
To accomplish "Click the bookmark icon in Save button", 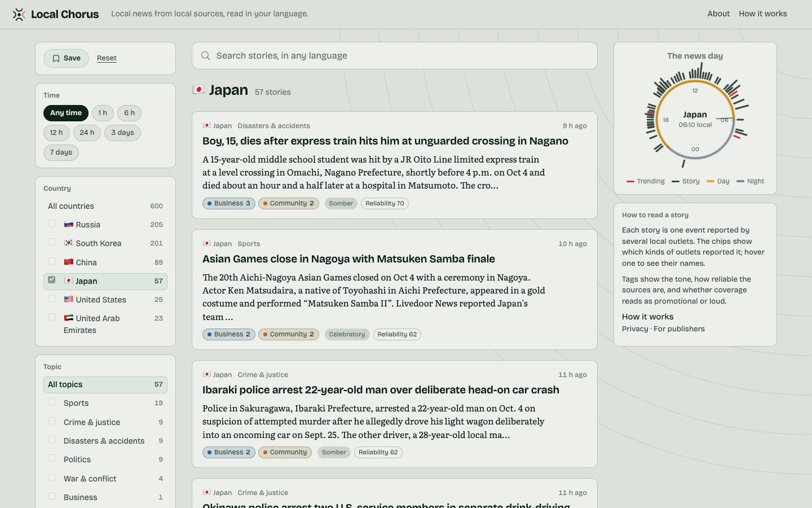I will pyautogui.click(x=56, y=59).
